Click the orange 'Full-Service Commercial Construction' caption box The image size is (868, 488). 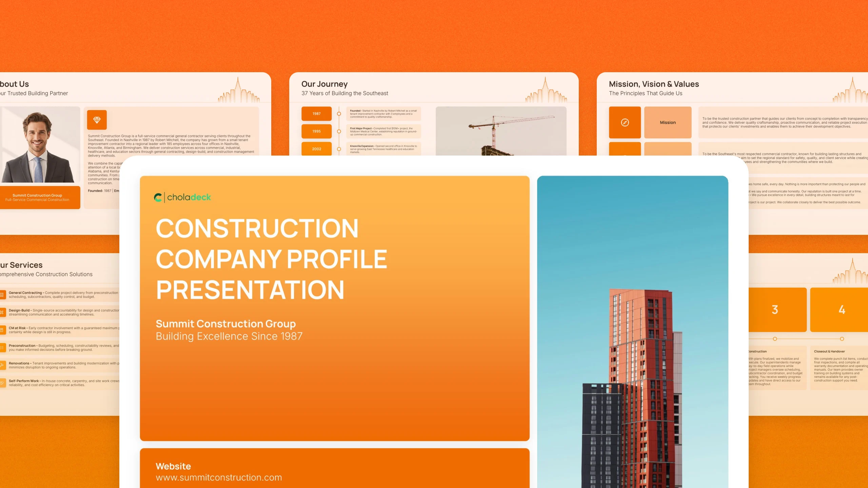40,198
